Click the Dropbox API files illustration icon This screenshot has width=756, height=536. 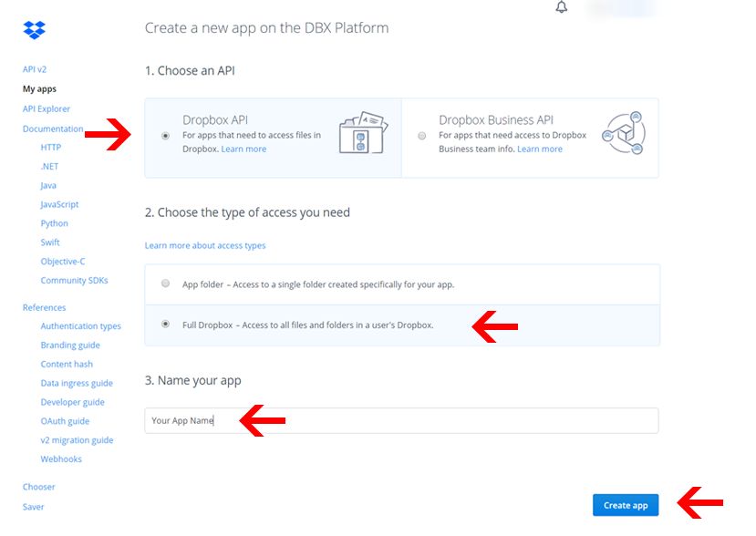(x=360, y=135)
